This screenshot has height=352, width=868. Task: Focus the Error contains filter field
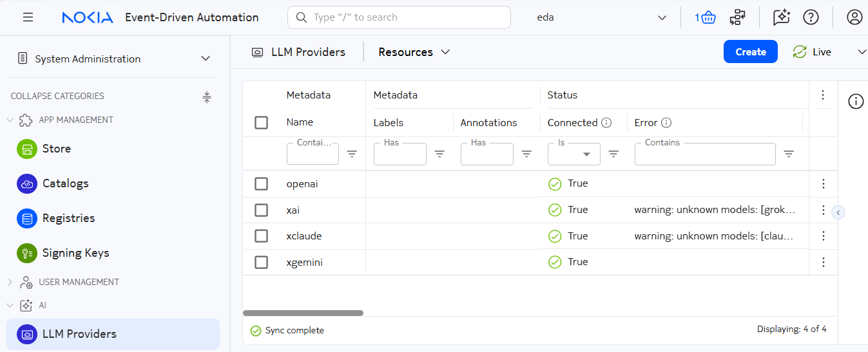705,154
